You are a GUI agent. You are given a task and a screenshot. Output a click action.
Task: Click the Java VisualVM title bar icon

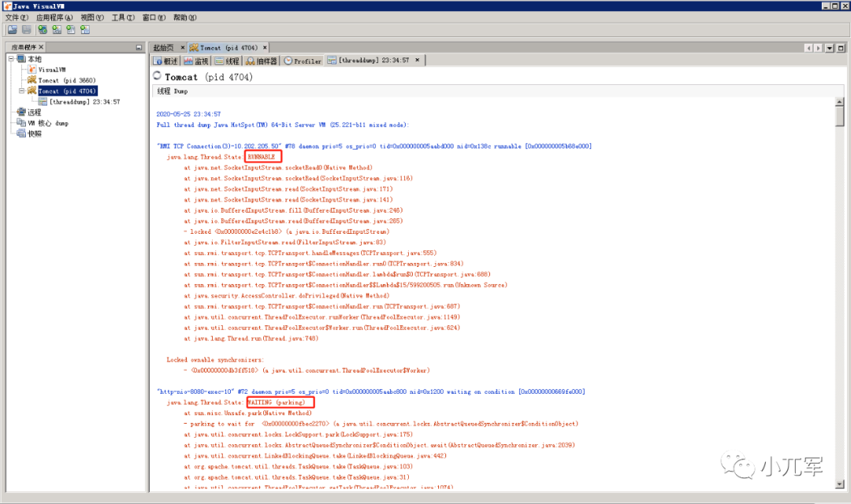[x=7, y=6]
